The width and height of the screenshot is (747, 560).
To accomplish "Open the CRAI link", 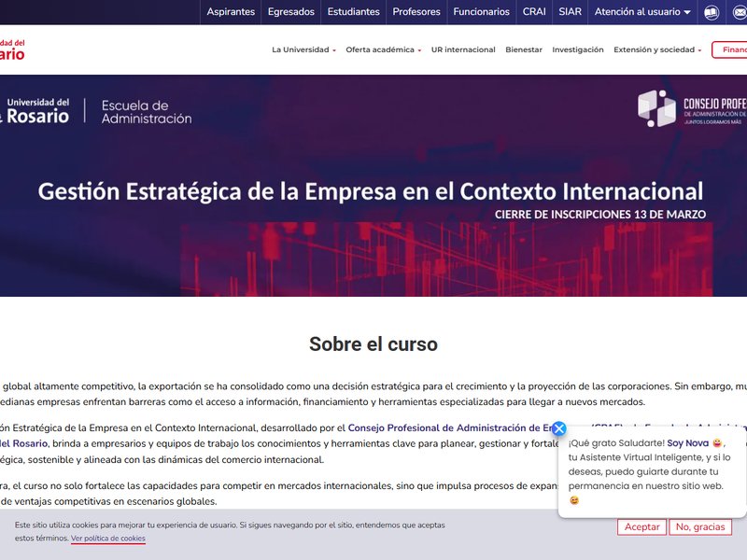I will pyautogui.click(x=534, y=12).
